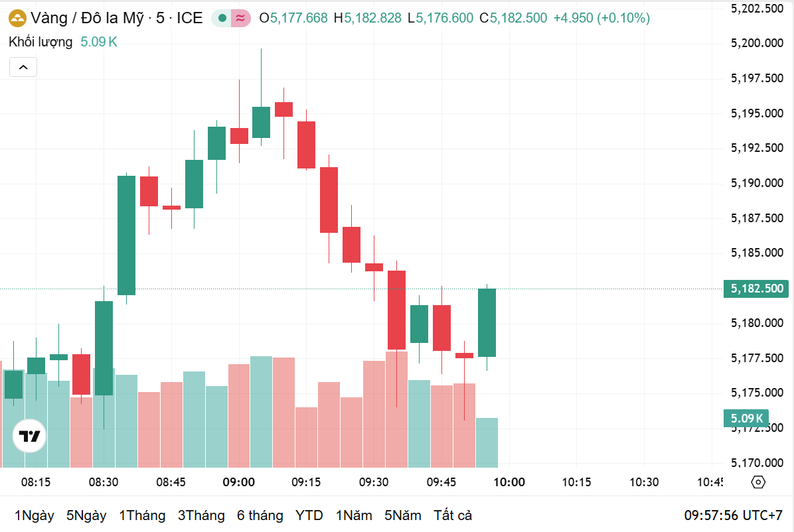794x532 pixels.
Task: Click the Khối lượng volume indicator label
Action: 40,42
